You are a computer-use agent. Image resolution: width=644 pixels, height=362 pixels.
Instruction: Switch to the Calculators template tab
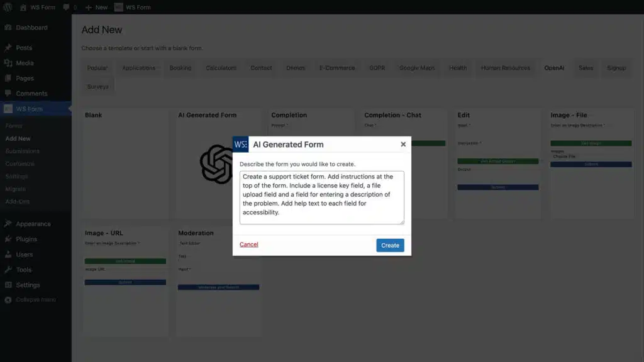[x=221, y=68]
